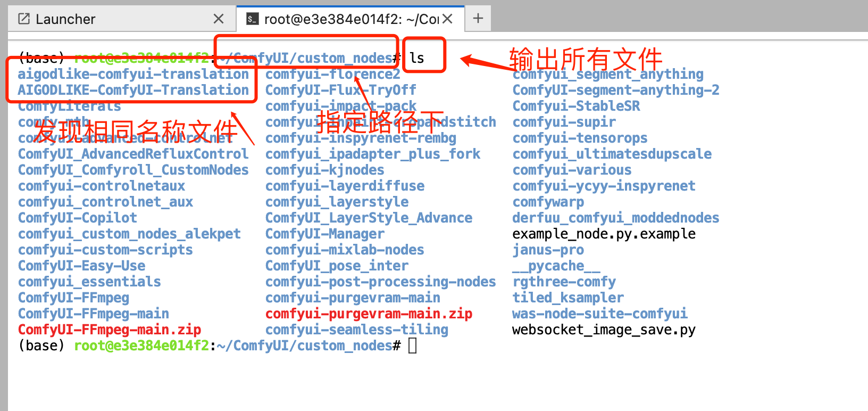Screen dimensions: 868x411
Task: Click the terminal icon on the root tab
Action: coord(253,20)
